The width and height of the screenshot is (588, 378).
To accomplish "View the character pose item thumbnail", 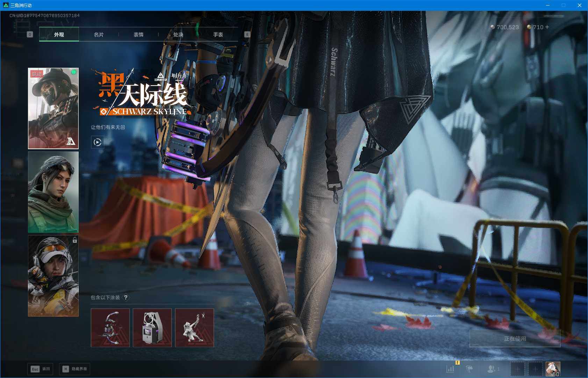I will tap(194, 328).
